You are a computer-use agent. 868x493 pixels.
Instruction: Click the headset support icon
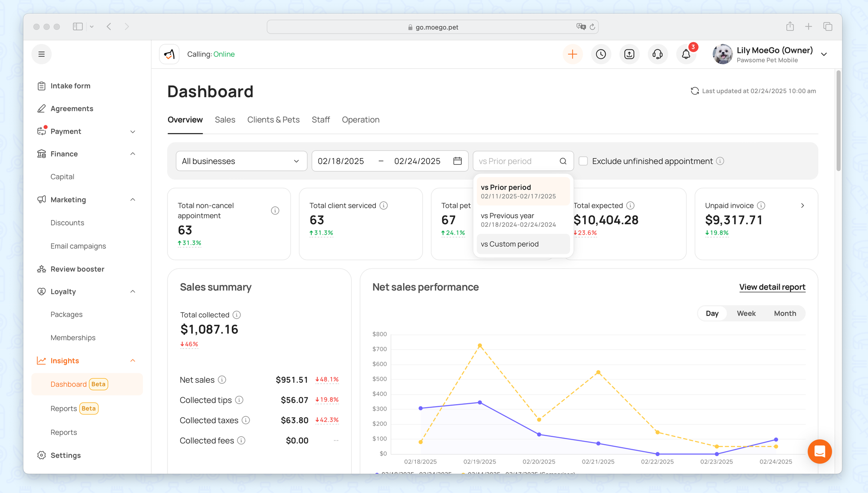coord(658,54)
